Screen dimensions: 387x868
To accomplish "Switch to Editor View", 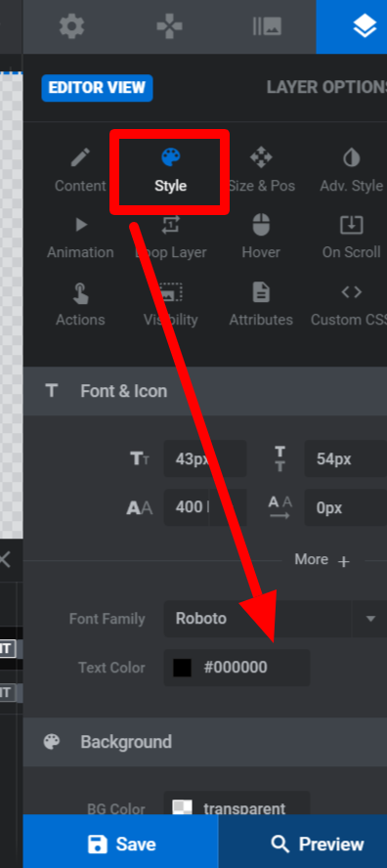I will coord(97,87).
